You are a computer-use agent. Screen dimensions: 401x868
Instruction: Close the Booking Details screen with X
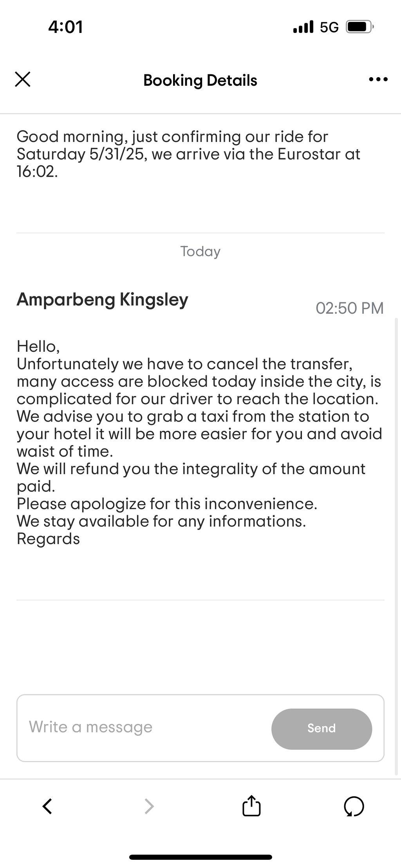point(23,79)
